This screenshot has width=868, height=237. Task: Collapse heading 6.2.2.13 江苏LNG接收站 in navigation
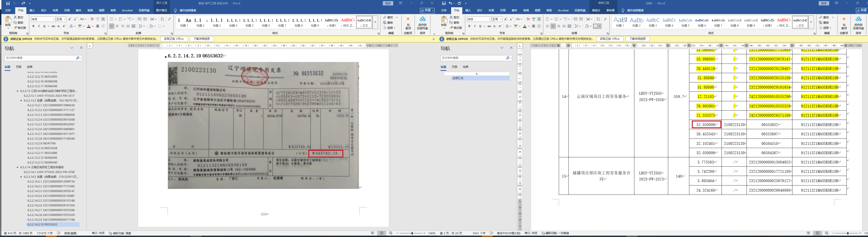point(17,91)
